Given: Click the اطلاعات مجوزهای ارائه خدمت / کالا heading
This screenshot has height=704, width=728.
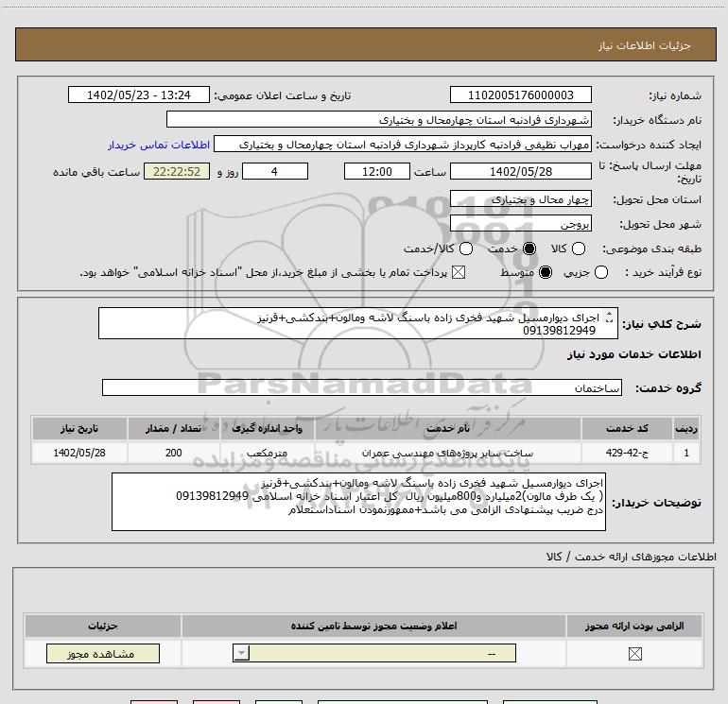Looking at the screenshot, I should pyautogui.click(x=631, y=556).
